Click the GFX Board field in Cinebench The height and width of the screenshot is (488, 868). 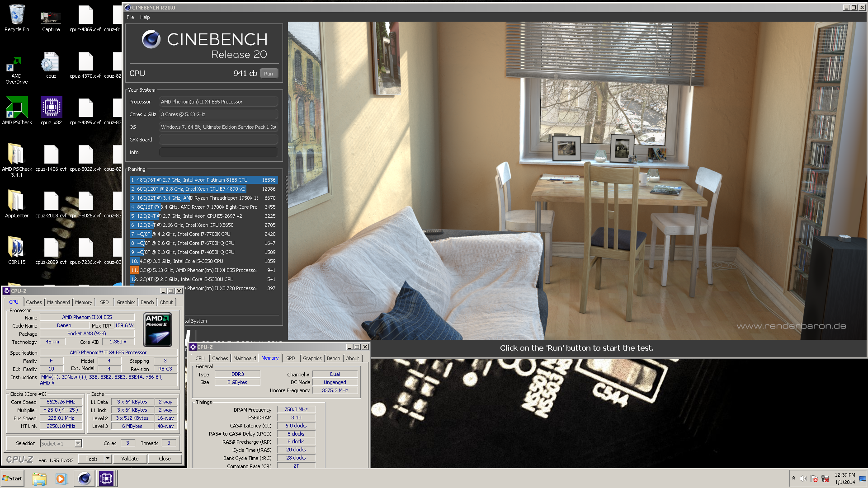click(x=218, y=140)
